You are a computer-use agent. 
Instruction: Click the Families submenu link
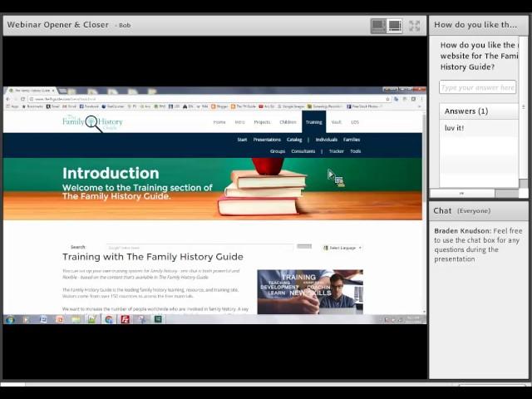point(351,140)
